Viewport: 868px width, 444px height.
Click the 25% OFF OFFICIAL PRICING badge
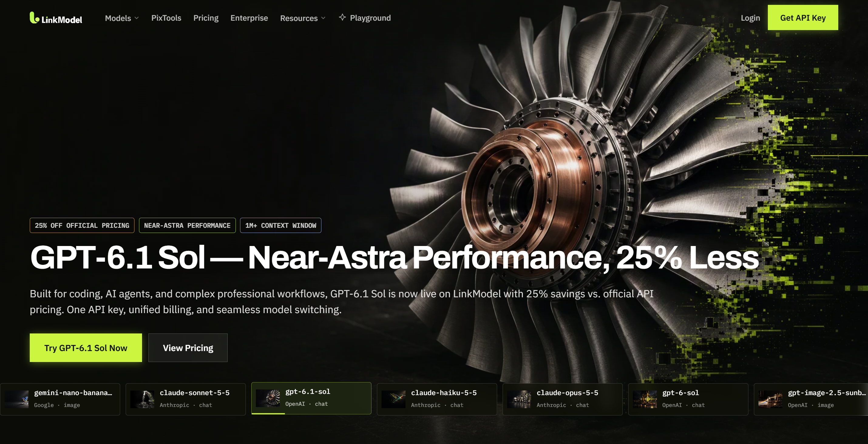tap(82, 225)
